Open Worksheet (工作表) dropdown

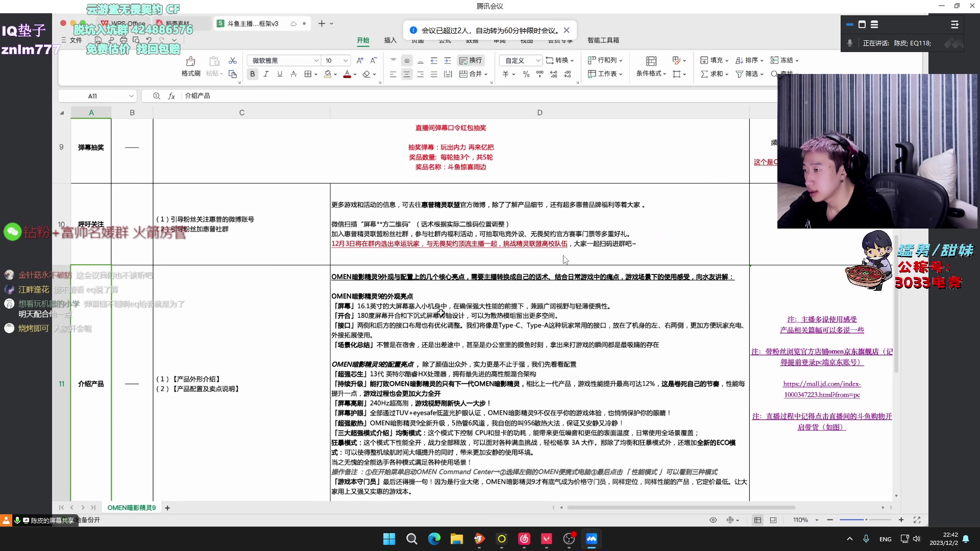click(x=605, y=74)
